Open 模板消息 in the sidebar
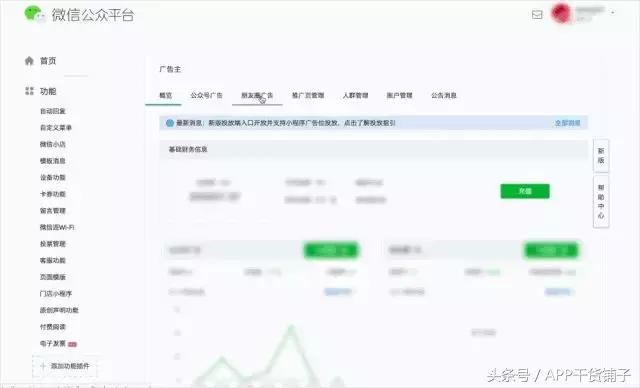Screen dimensions: 640x388 pos(53,161)
